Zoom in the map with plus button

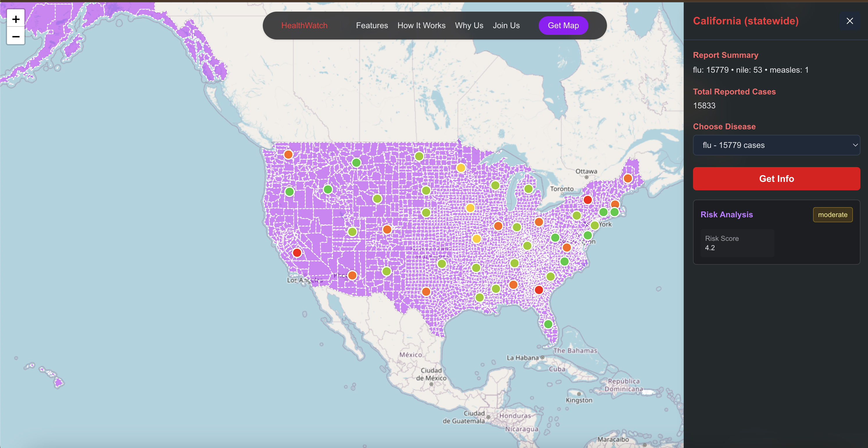click(15, 19)
